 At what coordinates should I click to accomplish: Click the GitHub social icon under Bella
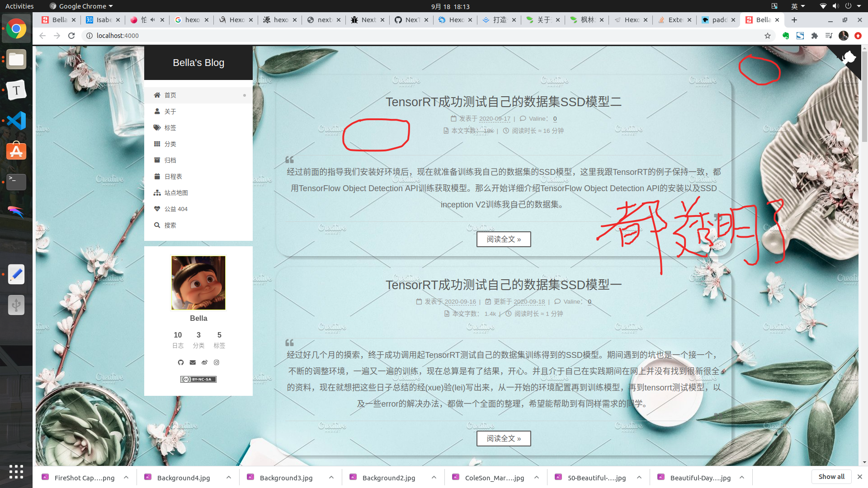coord(181,362)
